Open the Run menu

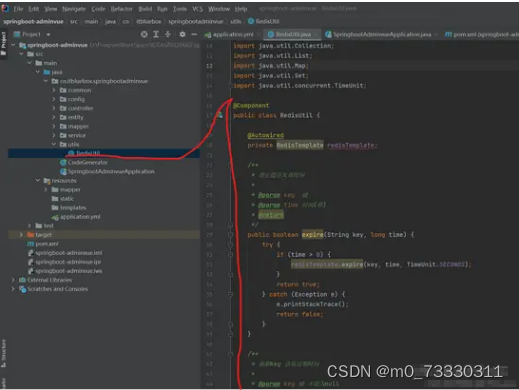162,9
